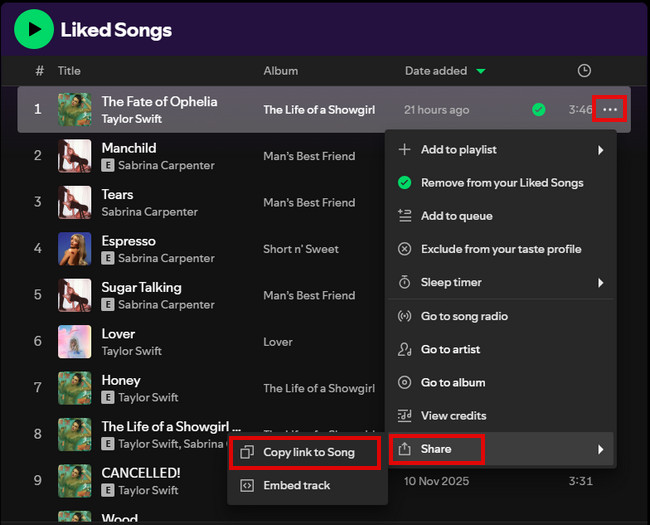
Task: Select Go to song radio
Action: 501,316
